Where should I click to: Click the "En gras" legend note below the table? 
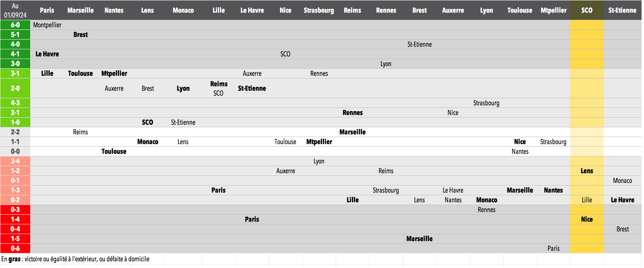75,259
